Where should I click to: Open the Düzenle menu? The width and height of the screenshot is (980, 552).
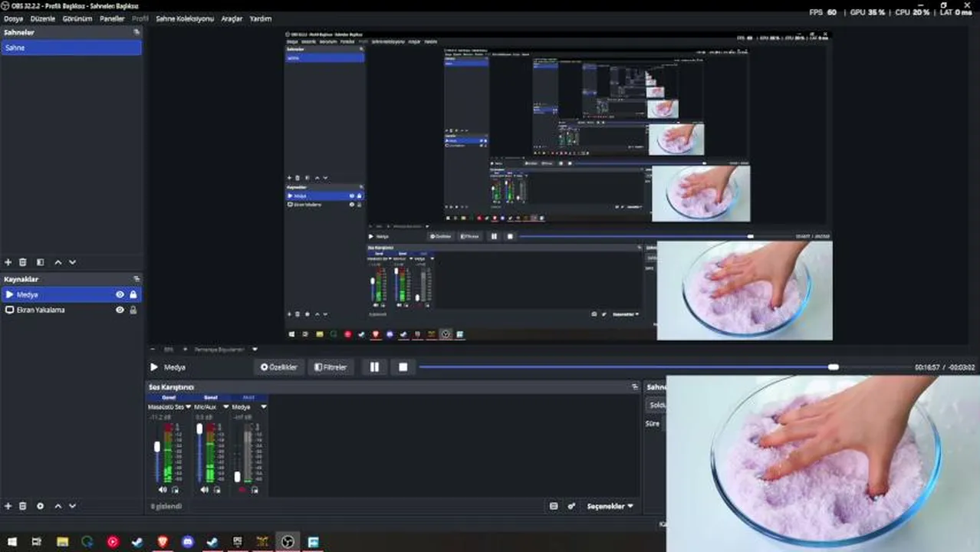pos(43,18)
